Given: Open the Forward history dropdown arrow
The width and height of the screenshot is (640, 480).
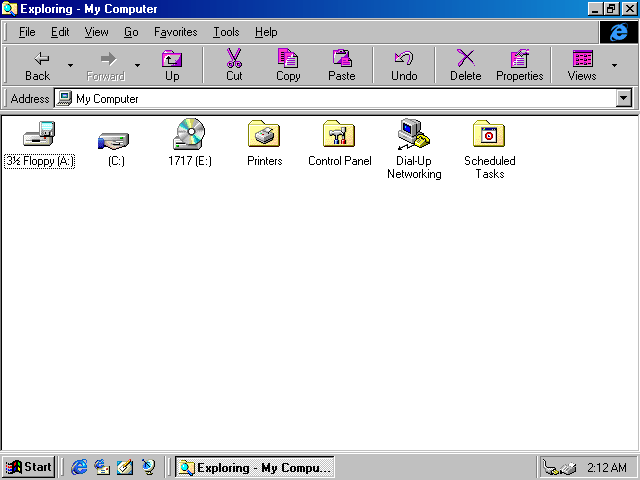Looking at the screenshot, I should coord(138,65).
